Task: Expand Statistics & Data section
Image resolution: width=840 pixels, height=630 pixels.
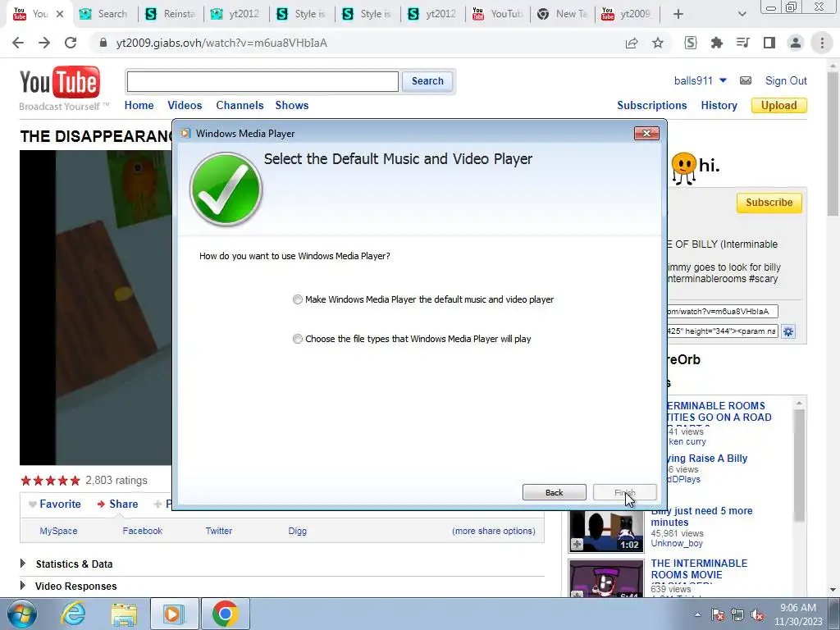Action: pos(22,564)
